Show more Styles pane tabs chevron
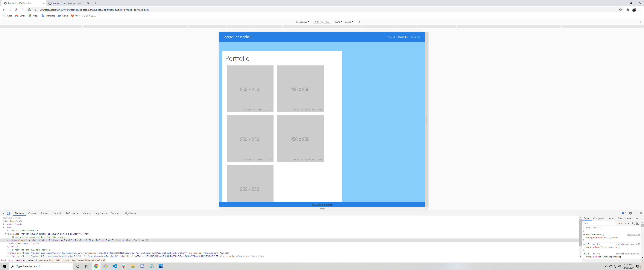Viewport: 644px width, 270px height. (x=637, y=218)
